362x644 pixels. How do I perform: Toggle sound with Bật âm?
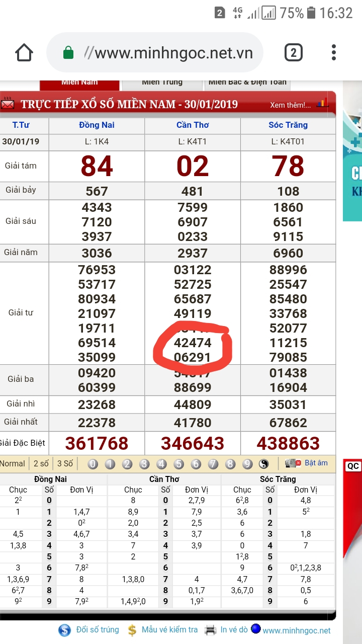pos(316,463)
